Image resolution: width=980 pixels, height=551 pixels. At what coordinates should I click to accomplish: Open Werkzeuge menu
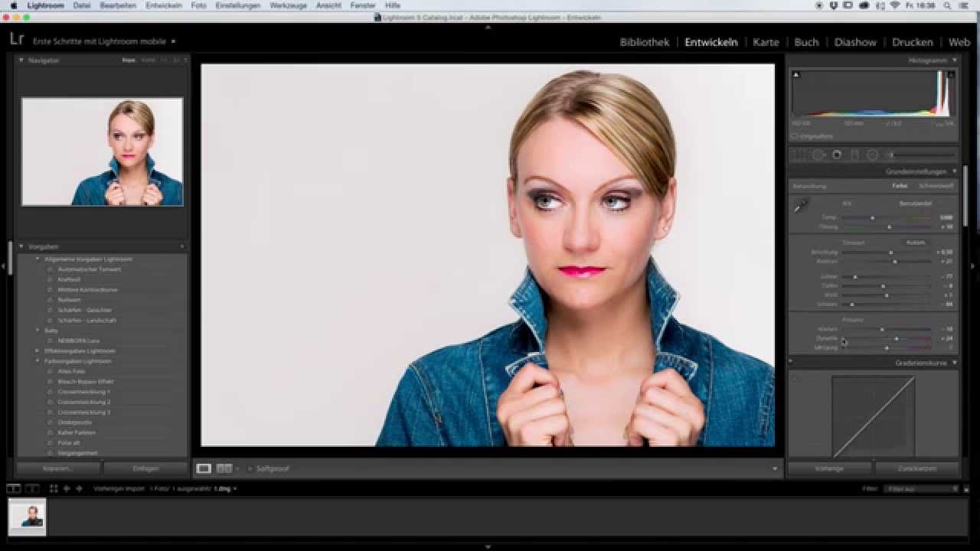(x=288, y=5)
